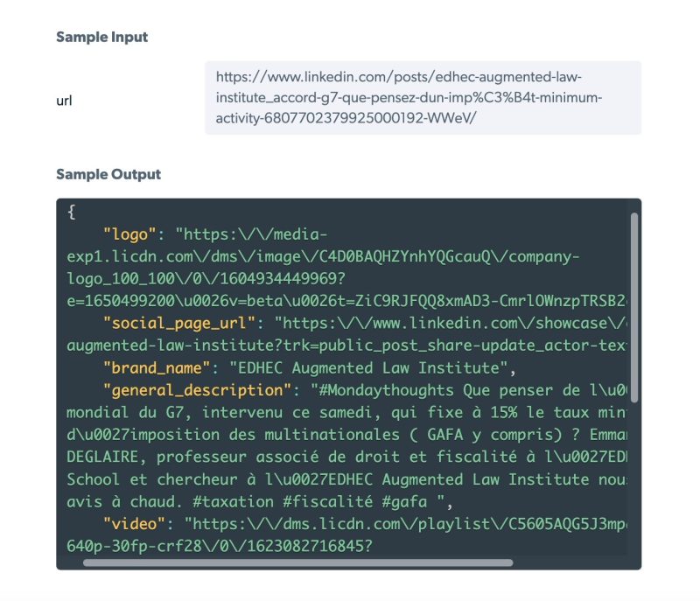This screenshot has width=700, height=601.
Task: Click the "brand_name" JSON key
Action: (157, 367)
